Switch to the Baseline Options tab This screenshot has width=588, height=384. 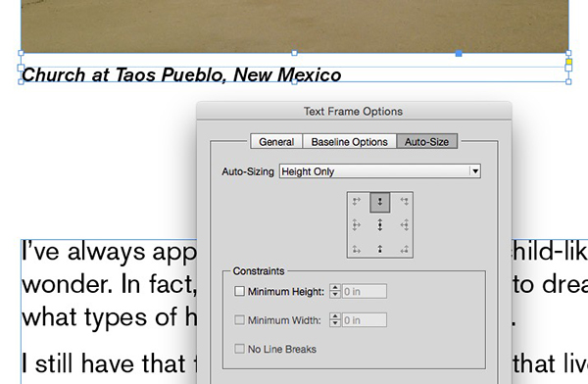[x=350, y=142]
